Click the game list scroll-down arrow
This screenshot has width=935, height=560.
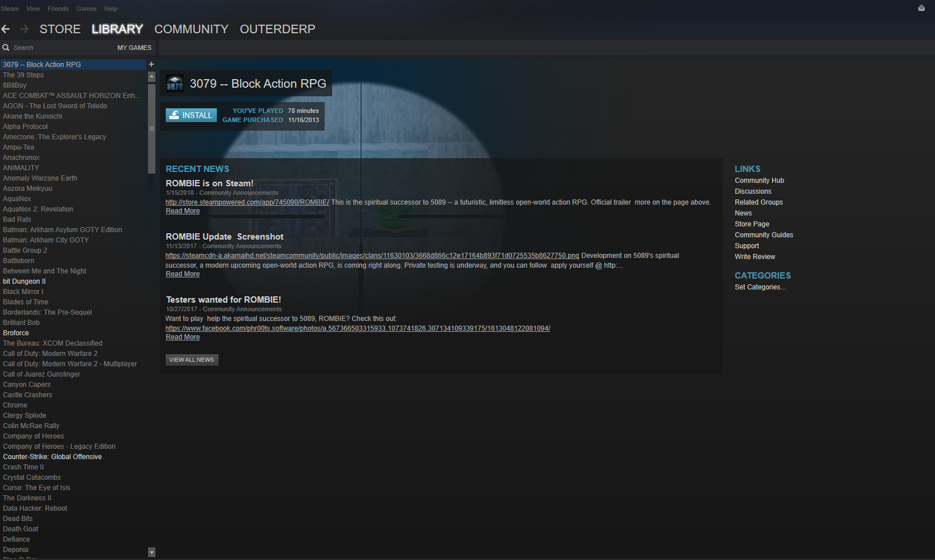[x=151, y=553]
